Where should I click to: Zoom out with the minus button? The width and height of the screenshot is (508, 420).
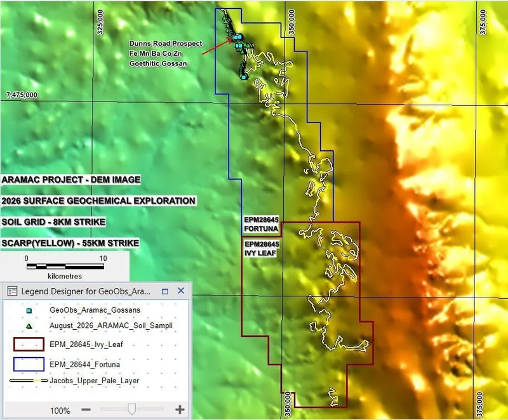tap(86, 410)
